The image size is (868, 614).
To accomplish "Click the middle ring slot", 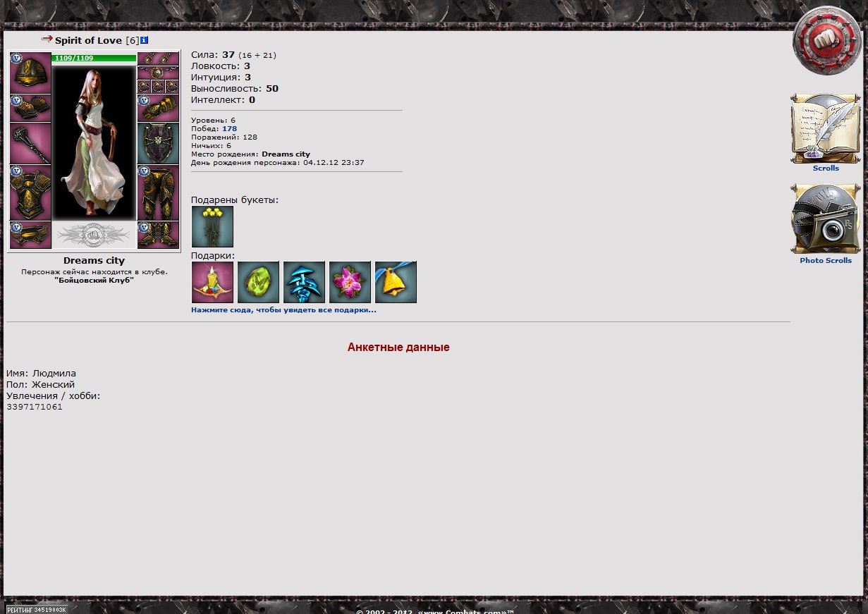I will (158, 87).
